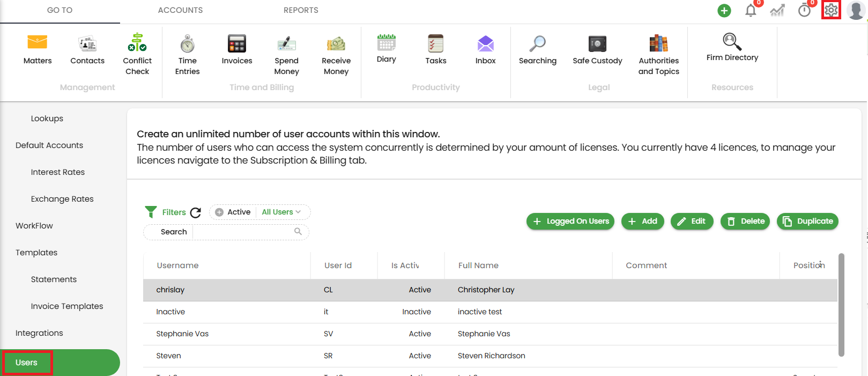The image size is (868, 376).
Task: Open the Matters envelope icon
Action: pyautogui.click(x=38, y=43)
